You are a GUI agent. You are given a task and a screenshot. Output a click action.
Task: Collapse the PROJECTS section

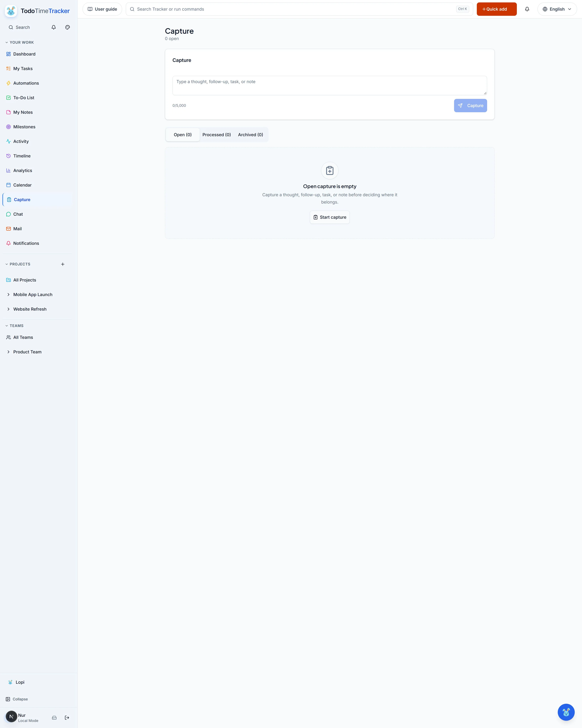click(18, 264)
